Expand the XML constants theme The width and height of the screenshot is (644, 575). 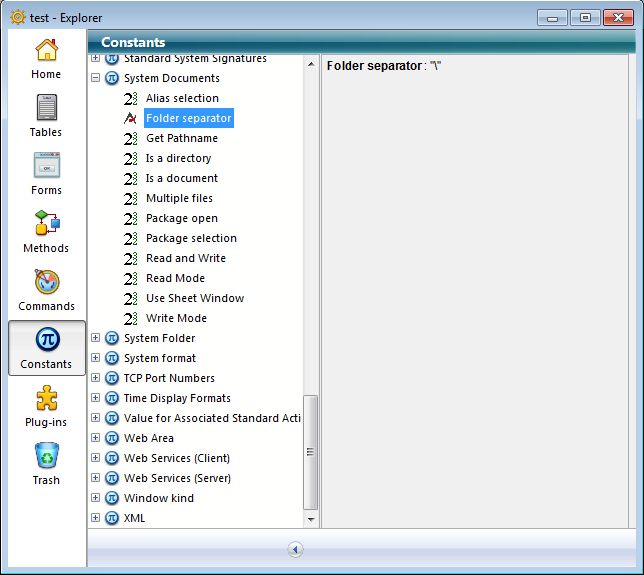[96, 518]
